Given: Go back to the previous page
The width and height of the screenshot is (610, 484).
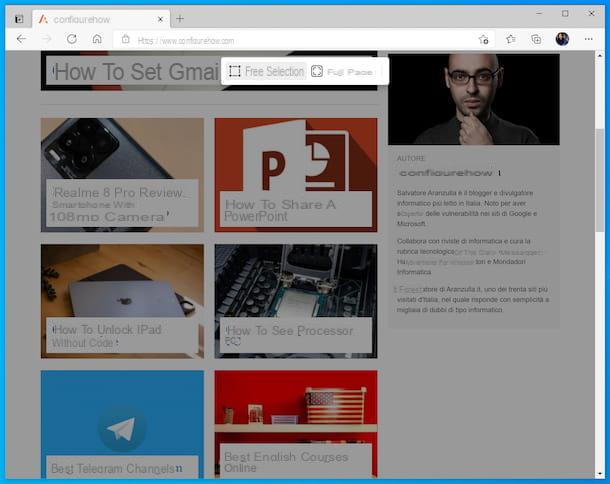Looking at the screenshot, I should (21, 39).
